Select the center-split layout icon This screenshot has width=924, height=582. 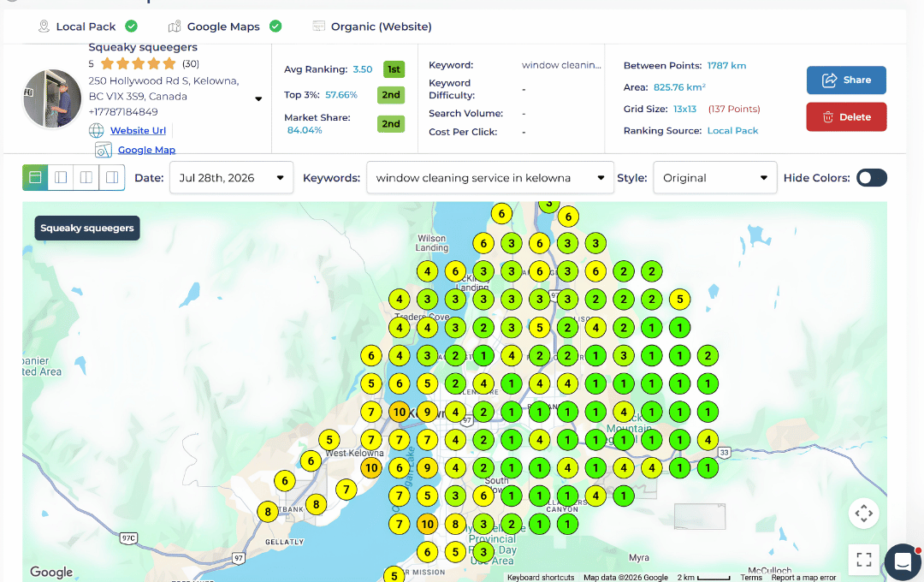tap(86, 177)
